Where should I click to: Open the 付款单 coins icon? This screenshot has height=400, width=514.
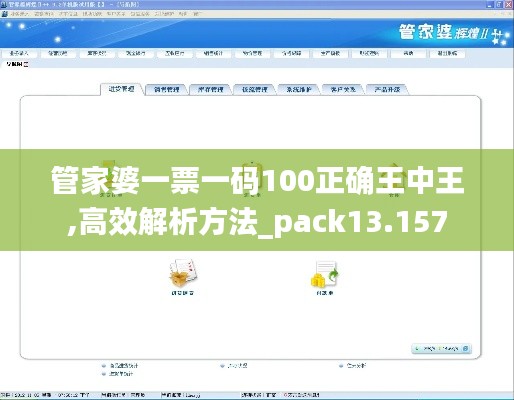pos(325,274)
